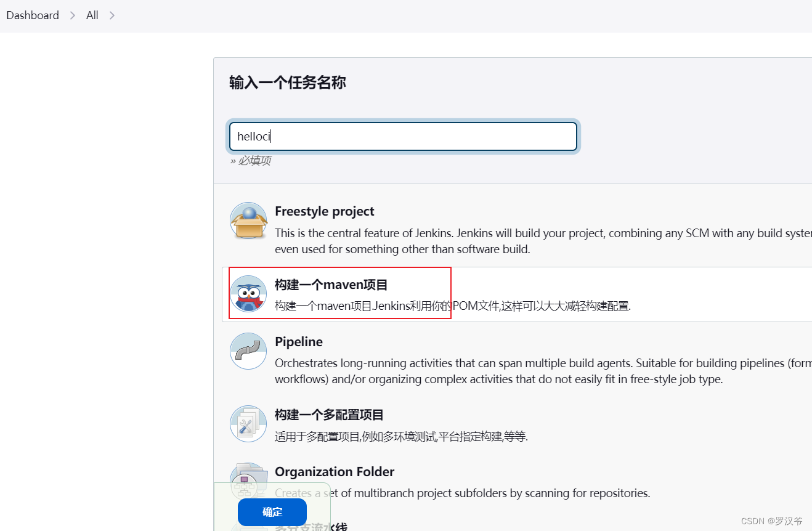Click the chevron between Dashboard and All

72,15
